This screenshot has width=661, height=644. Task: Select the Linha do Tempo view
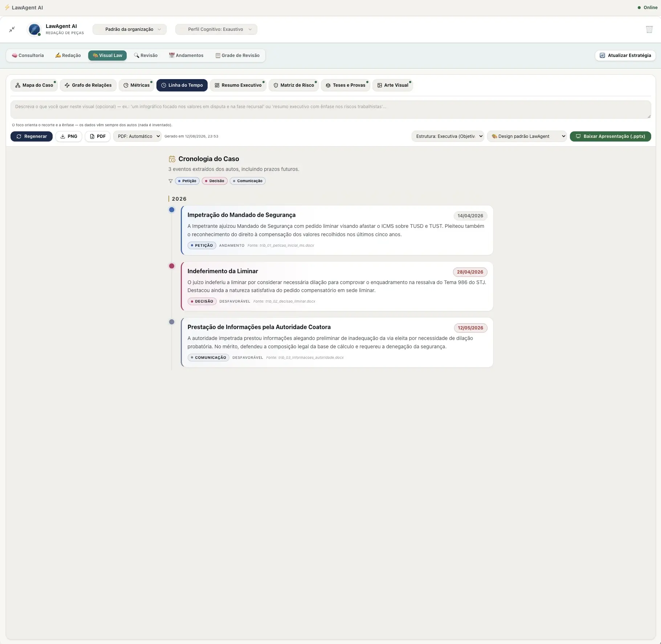[182, 85]
